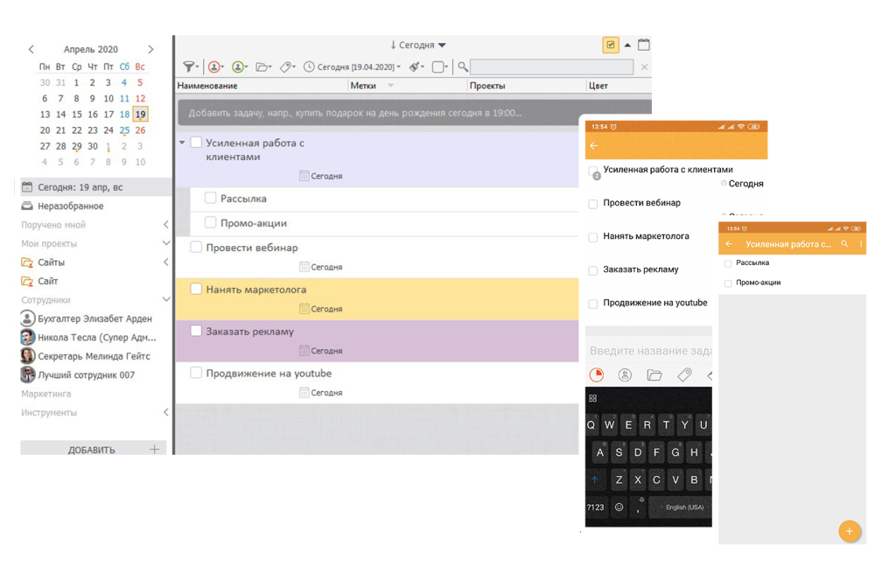Collapse subtasks of Усиленная работа с клиентами
The width and height of the screenshot is (896, 588).
click(182, 143)
